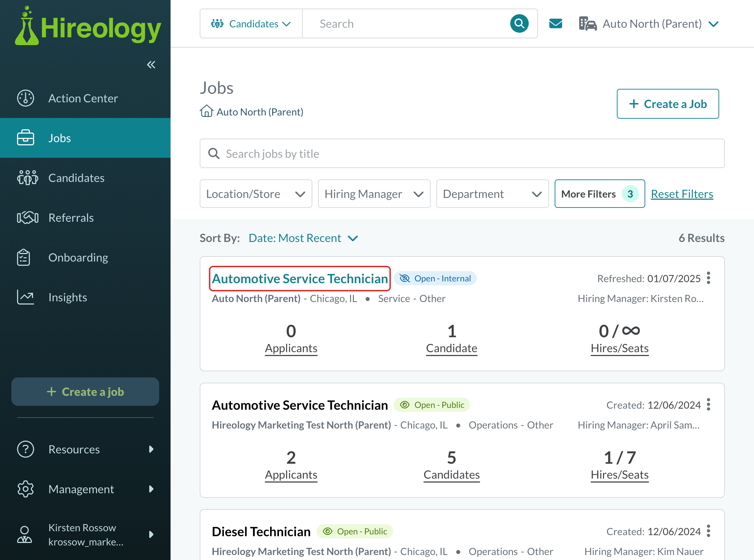The width and height of the screenshot is (754, 560).
Task: Click the job search magnifier icon
Action: tap(214, 154)
